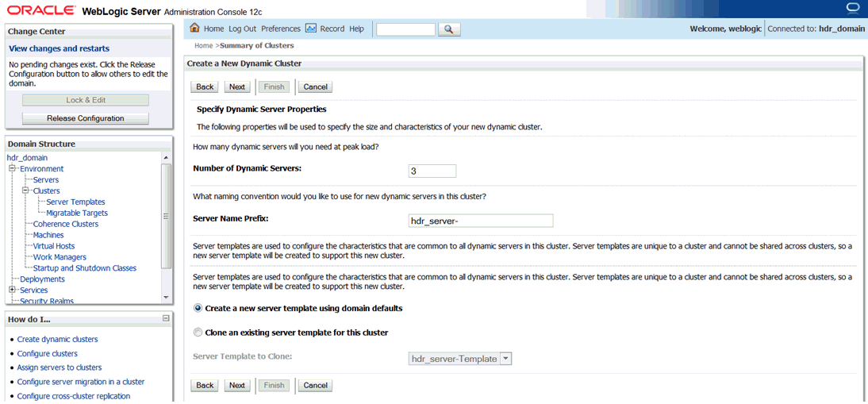The image size is (868, 404).
Task: Click the Oracle logo in the header
Action: pos(42,10)
